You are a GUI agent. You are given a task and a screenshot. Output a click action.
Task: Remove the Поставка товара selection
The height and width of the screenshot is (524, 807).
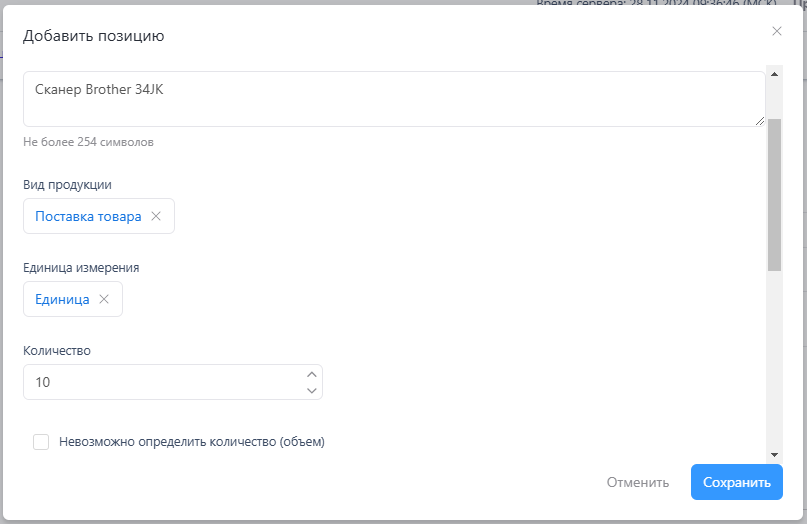(x=155, y=216)
